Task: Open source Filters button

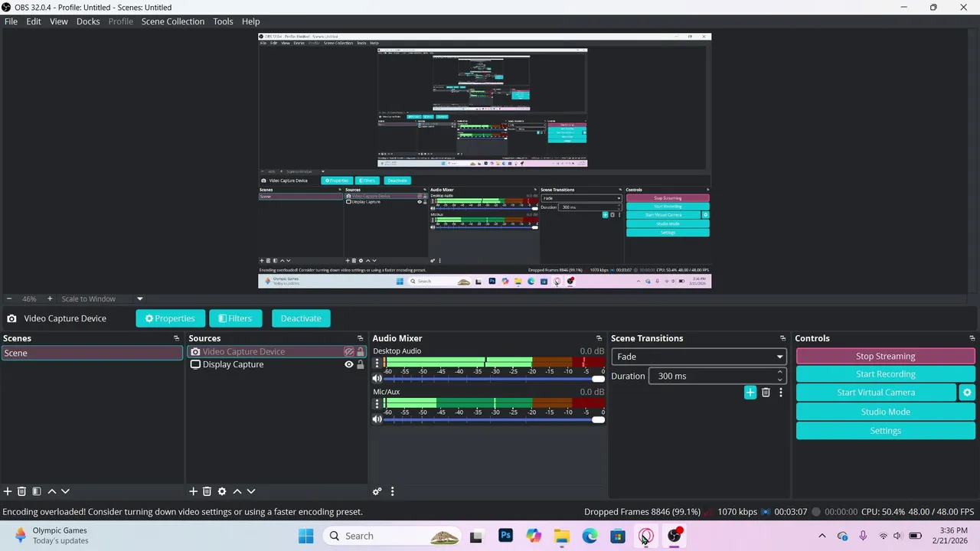Action: coord(236,318)
